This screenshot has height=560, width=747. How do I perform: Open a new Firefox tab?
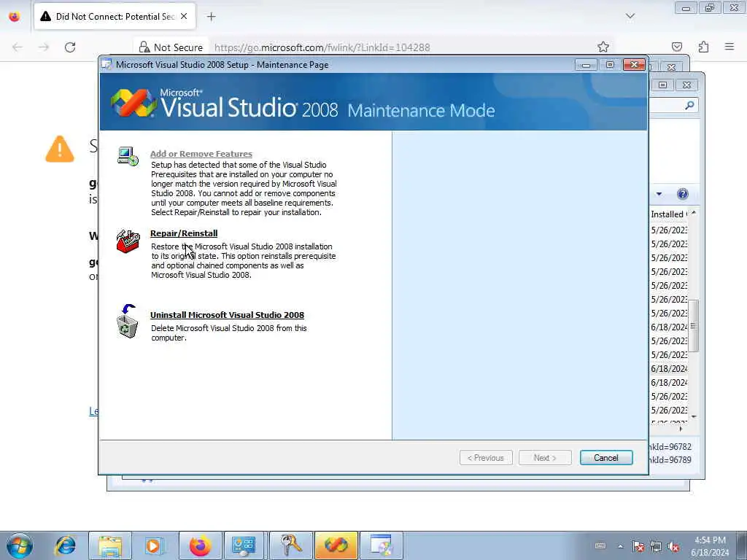[211, 17]
